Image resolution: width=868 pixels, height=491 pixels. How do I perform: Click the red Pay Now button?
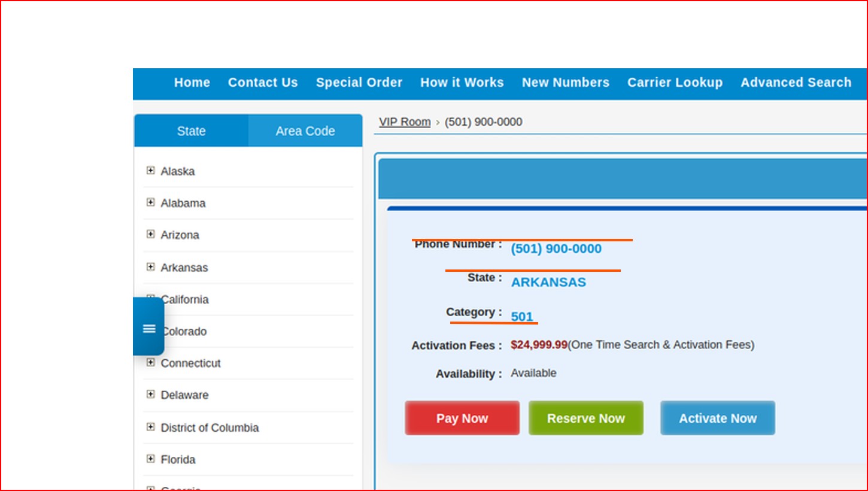(462, 418)
